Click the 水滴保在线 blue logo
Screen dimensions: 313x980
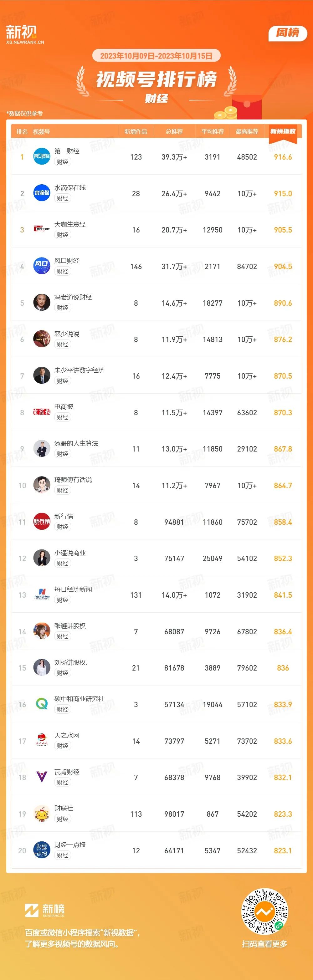(42, 193)
